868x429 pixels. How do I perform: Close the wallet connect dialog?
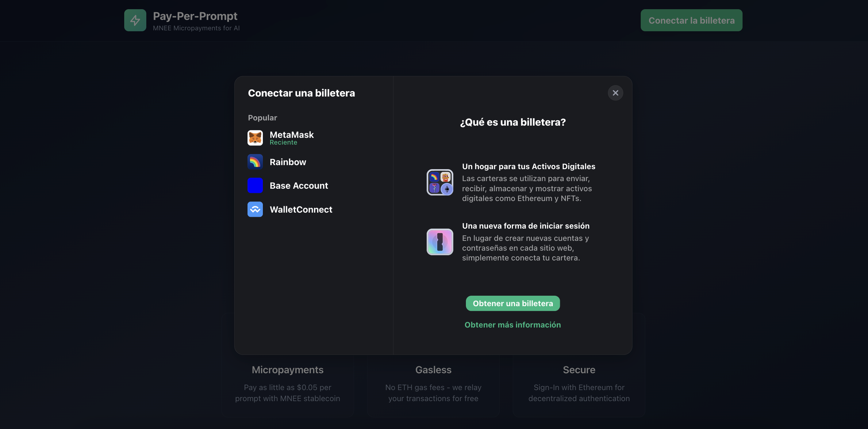615,93
